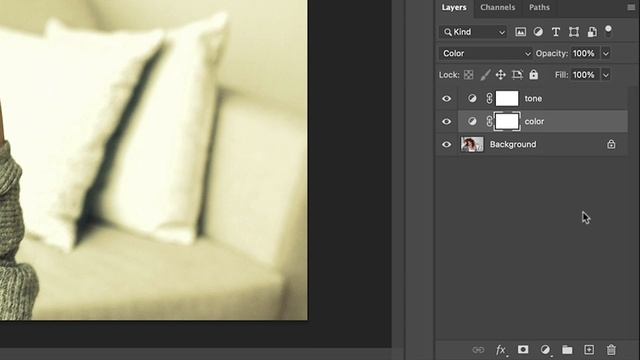Image resolution: width=640 pixels, height=360 pixels.
Task: Select the color layer mask thumbnail
Action: [x=507, y=121]
